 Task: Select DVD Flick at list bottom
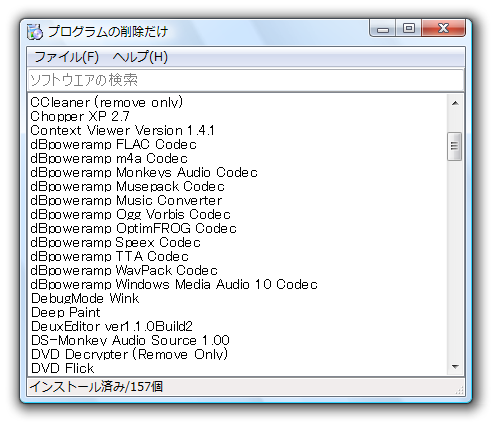[62, 368]
